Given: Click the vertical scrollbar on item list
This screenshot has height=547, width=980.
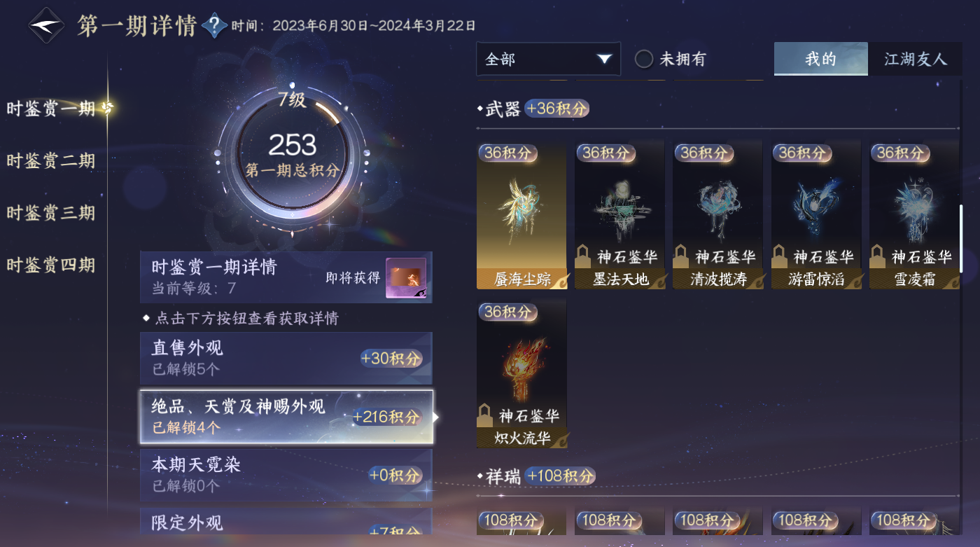Looking at the screenshot, I should tap(960, 239).
